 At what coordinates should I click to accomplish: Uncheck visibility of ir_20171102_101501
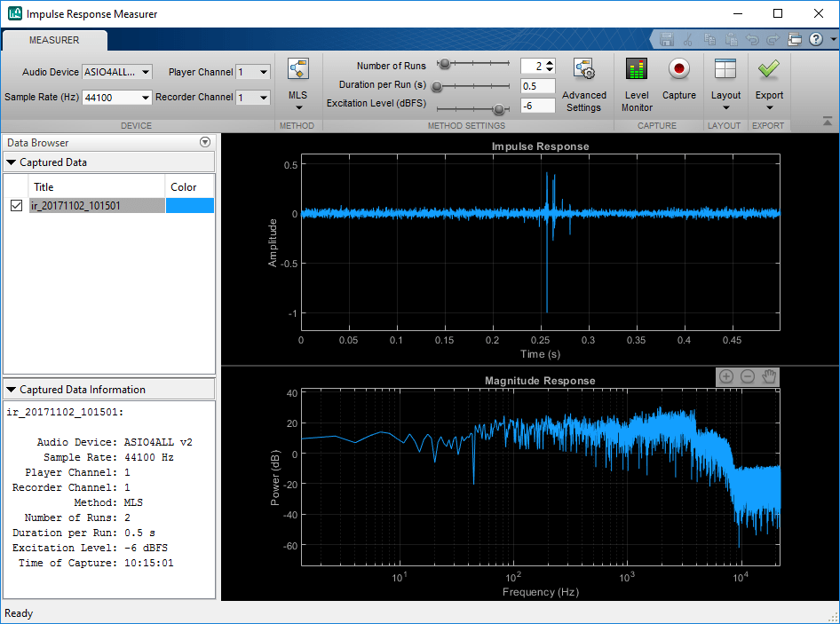click(16, 205)
